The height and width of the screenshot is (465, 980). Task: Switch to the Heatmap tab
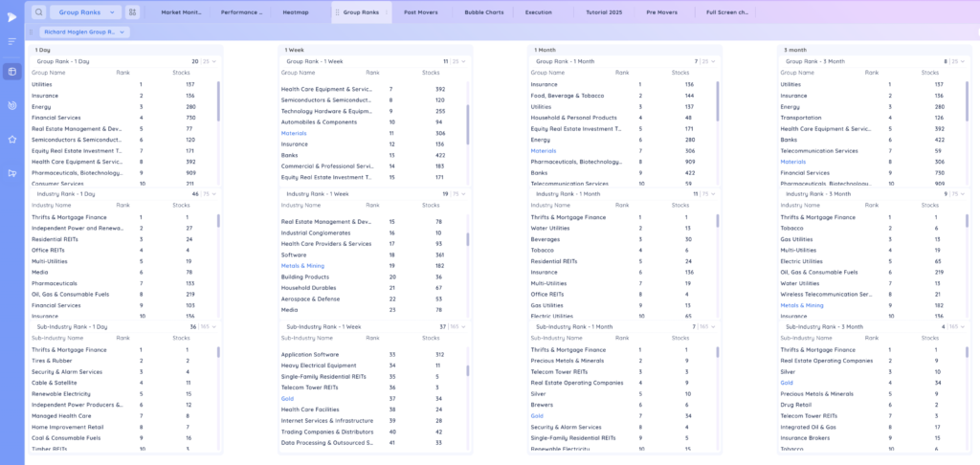(x=296, y=12)
